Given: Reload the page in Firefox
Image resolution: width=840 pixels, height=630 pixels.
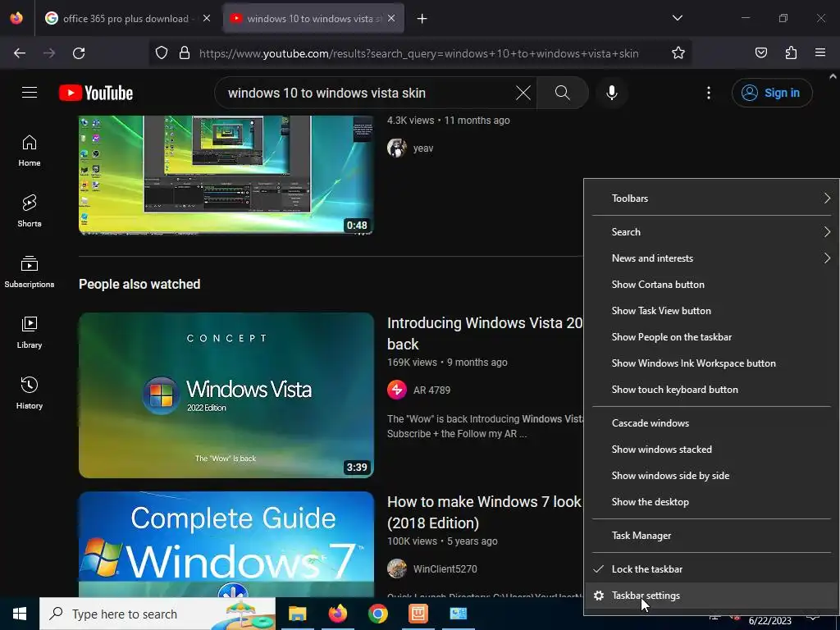Looking at the screenshot, I should pos(79,53).
